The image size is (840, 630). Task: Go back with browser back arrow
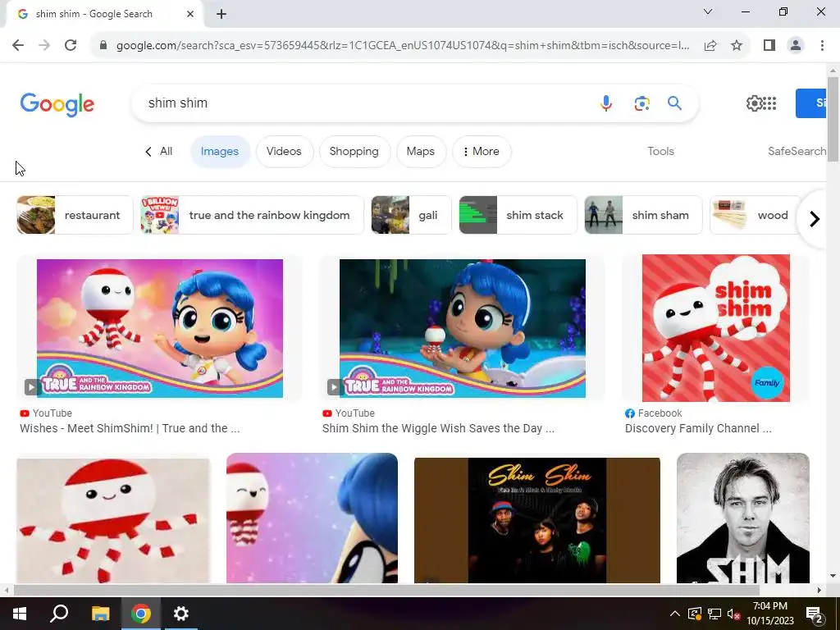(18, 45)
